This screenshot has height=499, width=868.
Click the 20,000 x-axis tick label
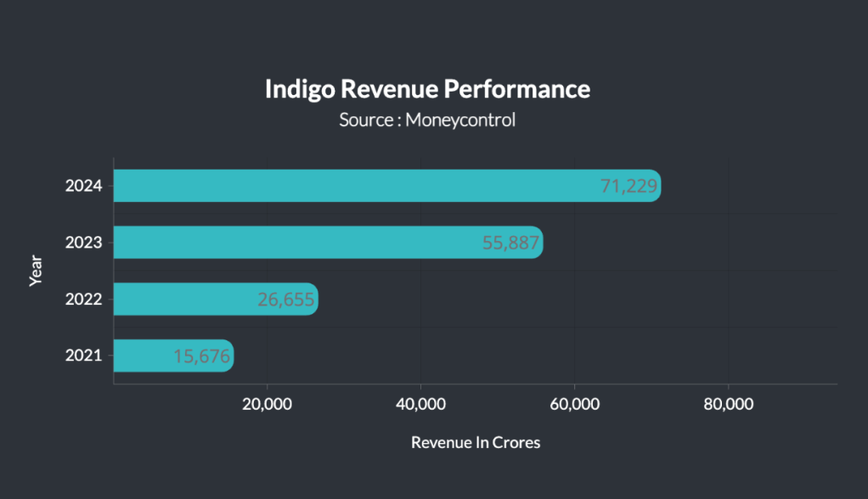(267, 405)
